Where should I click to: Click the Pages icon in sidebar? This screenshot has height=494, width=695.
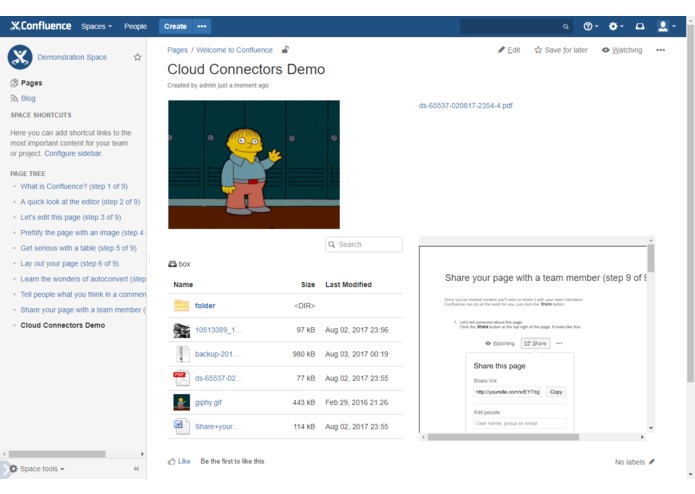coord(14,83)
